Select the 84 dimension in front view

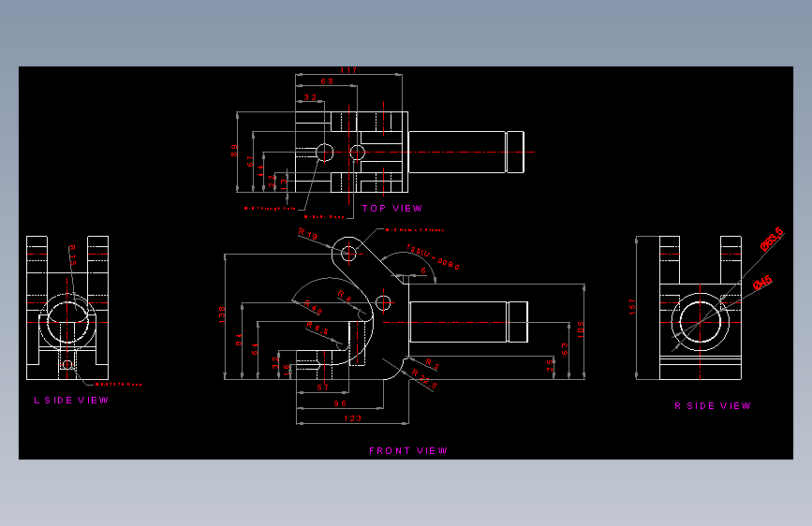pos(239,340)
